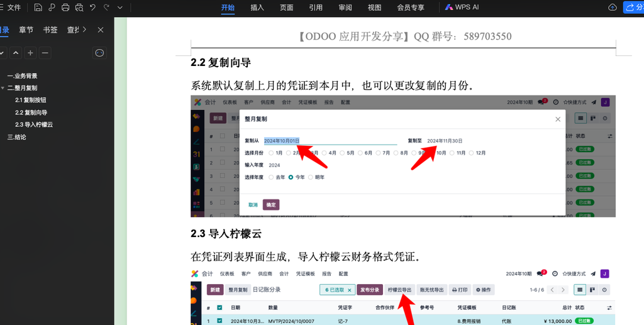
Task: Switch to the 开始 ribbon tab
Action: point(228,8)
